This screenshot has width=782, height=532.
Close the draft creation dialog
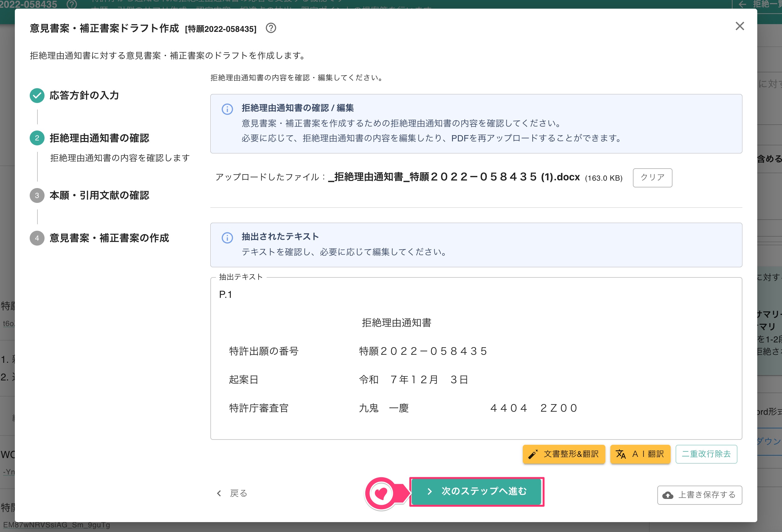tap(739, 26)
